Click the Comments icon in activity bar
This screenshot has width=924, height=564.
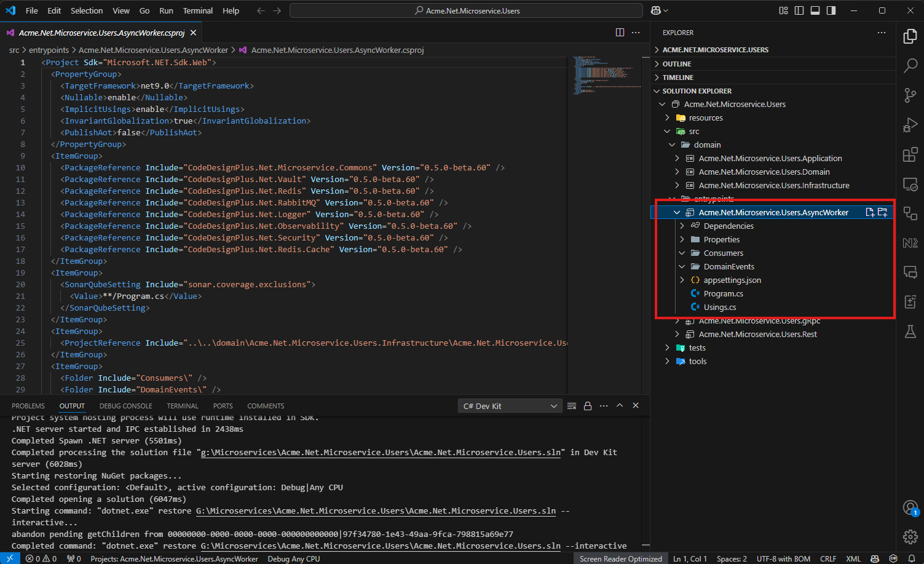[910, 272]
